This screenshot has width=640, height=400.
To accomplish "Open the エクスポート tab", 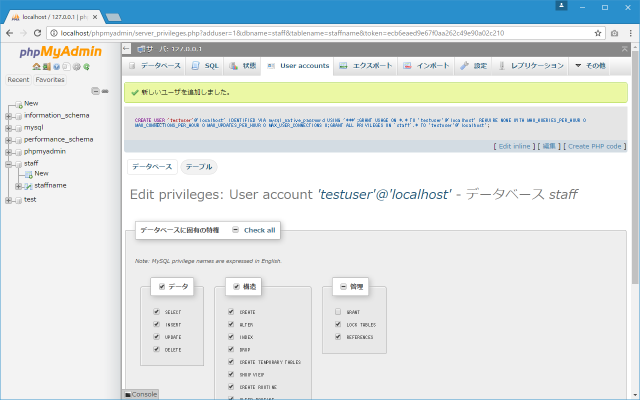I will (x=365, y=66).
